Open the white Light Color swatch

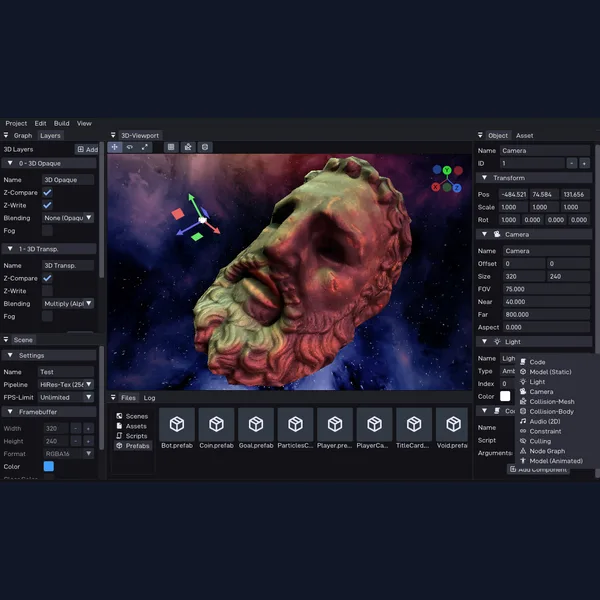[505, 396]
